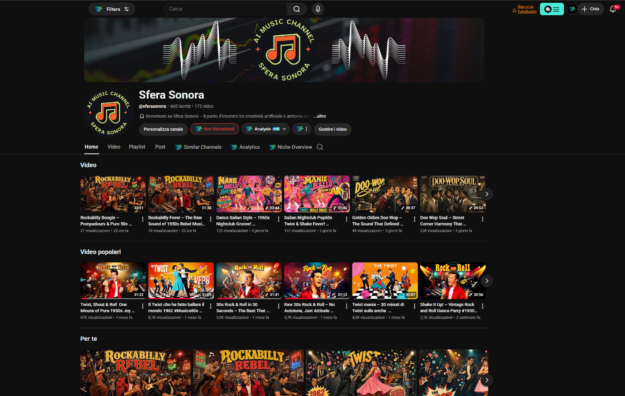Open the Twist 1962 thumbnail in Per te
This screenshot has width=625, height=396.
coord(361,373)
